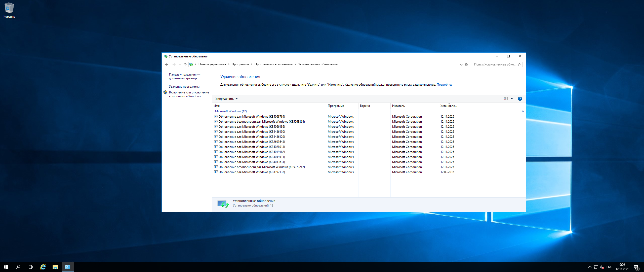Open the 'Подробнее' link

444,85
